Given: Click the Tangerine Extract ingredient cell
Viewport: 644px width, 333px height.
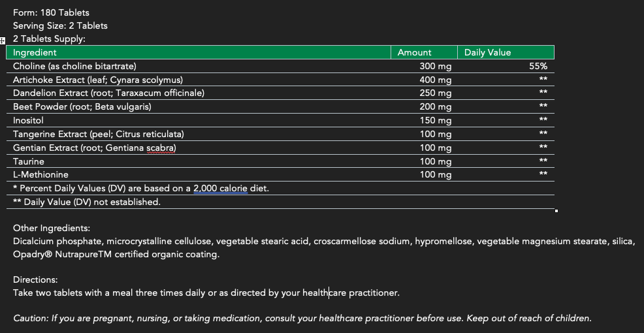Looking at the screenshot, I should point(98,135).
